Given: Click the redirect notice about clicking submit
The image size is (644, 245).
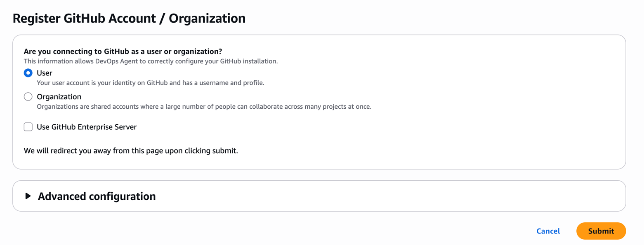Looking at the screenshot, I should pos(131,151).
